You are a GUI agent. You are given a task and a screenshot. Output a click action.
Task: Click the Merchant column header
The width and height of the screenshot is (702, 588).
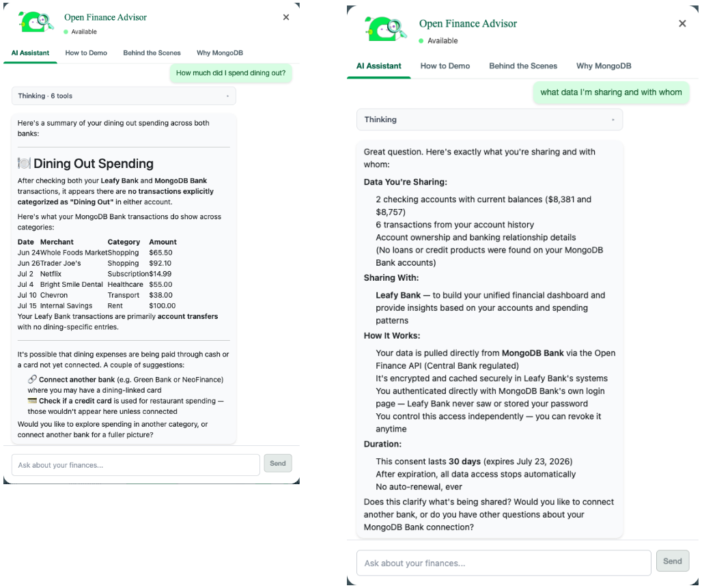pyautogui.click(x=57, y=242)
